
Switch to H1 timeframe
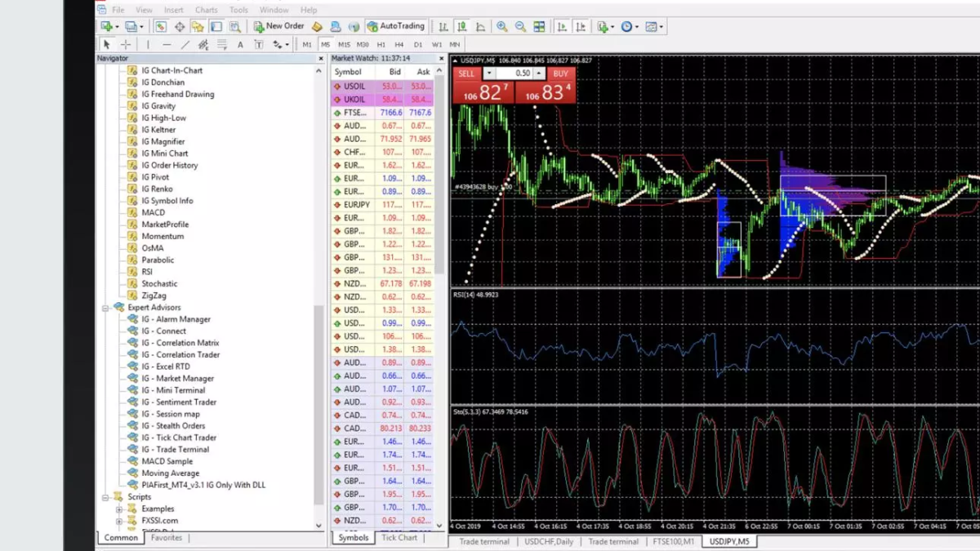point(381,44)
